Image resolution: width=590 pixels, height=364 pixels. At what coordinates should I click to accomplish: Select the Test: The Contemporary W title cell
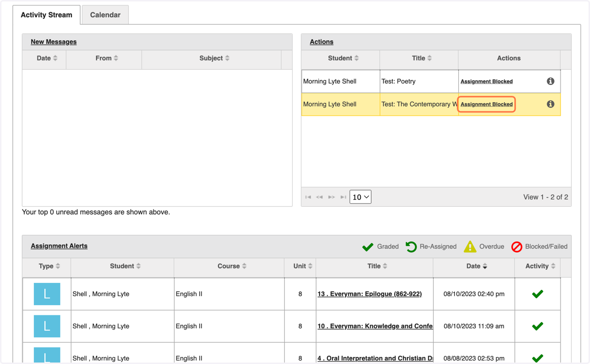click(419, 104)
